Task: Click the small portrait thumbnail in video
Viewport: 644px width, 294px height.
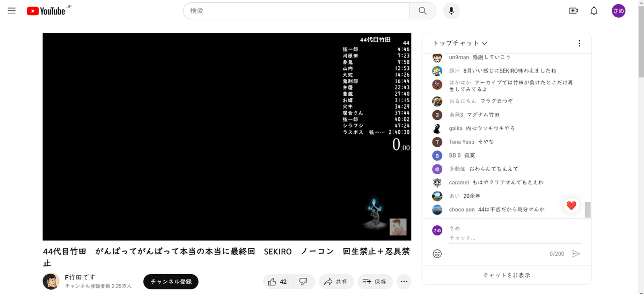Action: (398, 227)
